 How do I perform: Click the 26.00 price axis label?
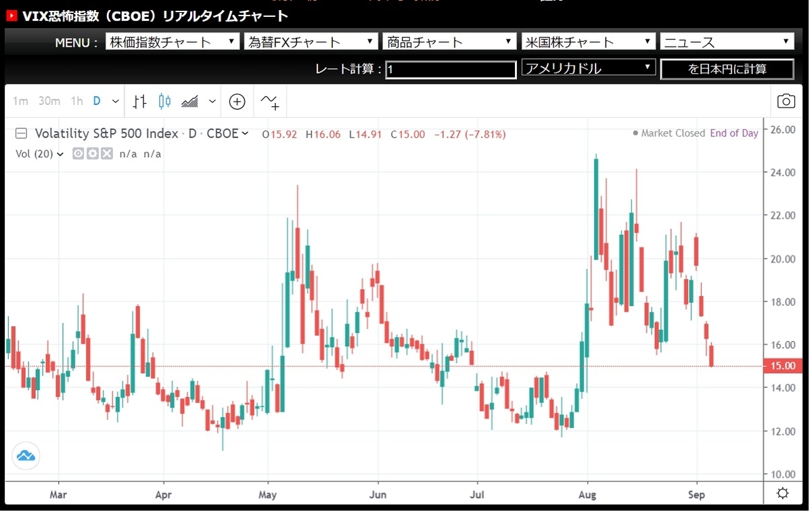[x=782, y=129]
